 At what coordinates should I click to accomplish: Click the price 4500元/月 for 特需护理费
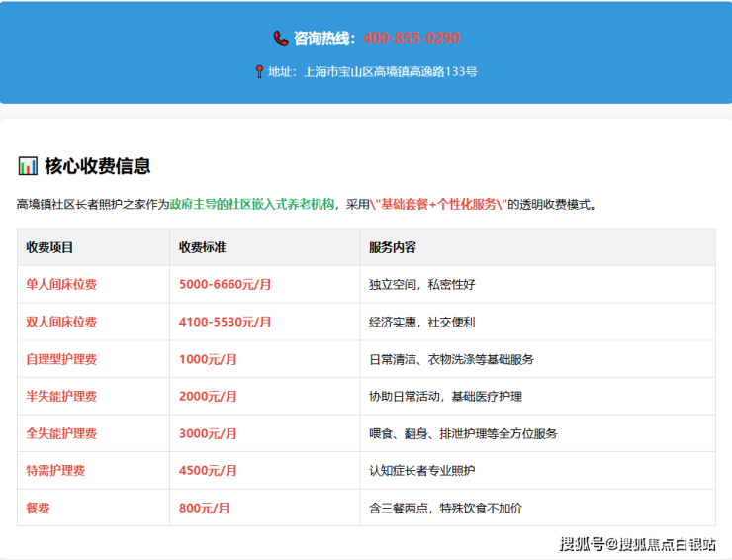click(x=208, y=471)
